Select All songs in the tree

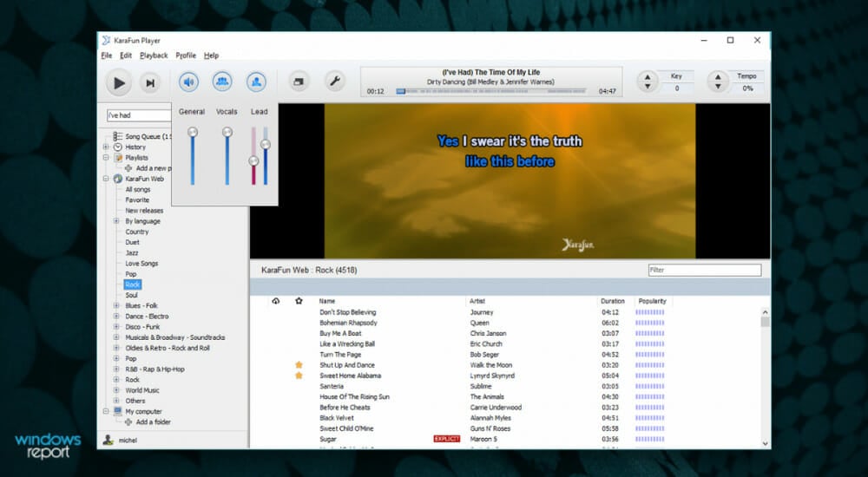tap(138, 189)
